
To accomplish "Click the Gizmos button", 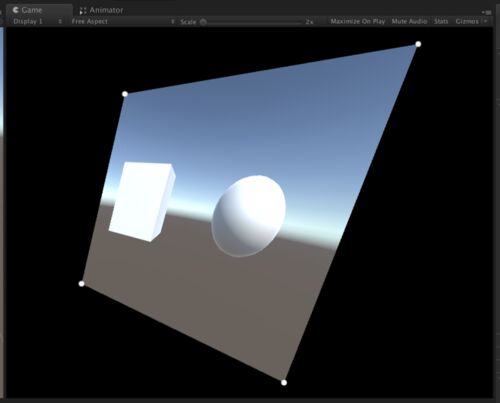I will pos(467,21).
